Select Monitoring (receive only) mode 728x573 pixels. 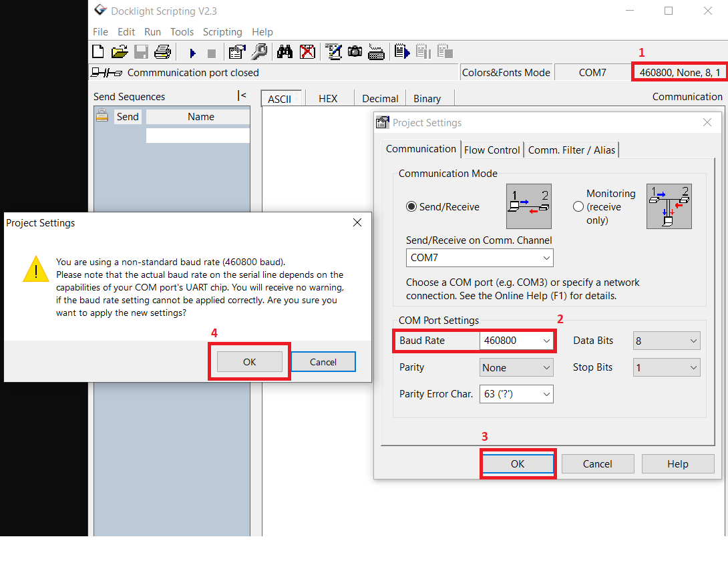(x=578, y=207)
